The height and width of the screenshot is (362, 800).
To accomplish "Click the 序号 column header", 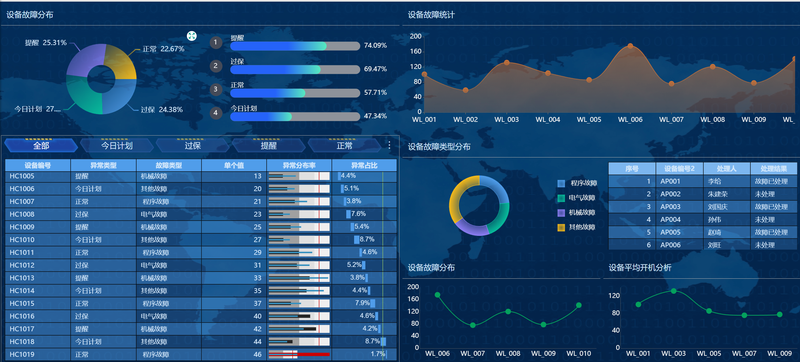I will click(632, 168).
